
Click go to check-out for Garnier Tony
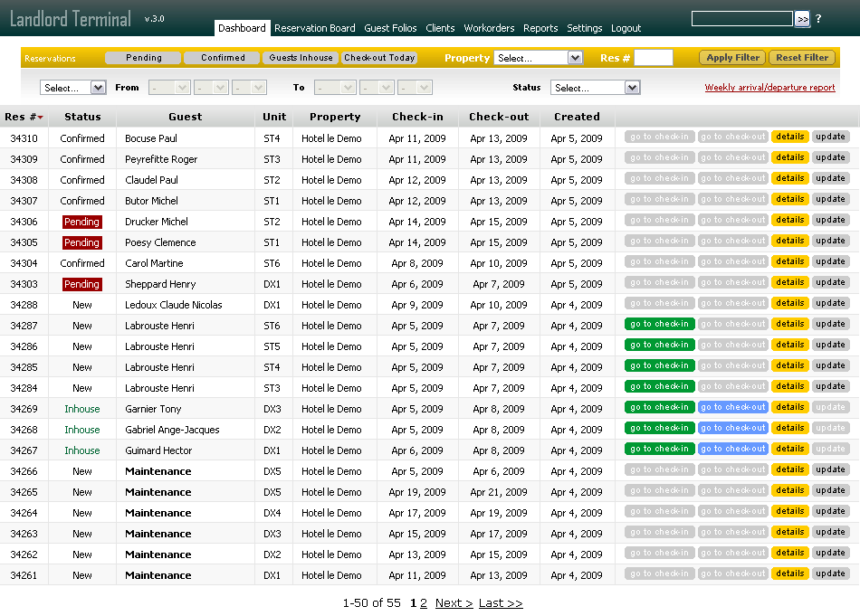click(732, 407)
